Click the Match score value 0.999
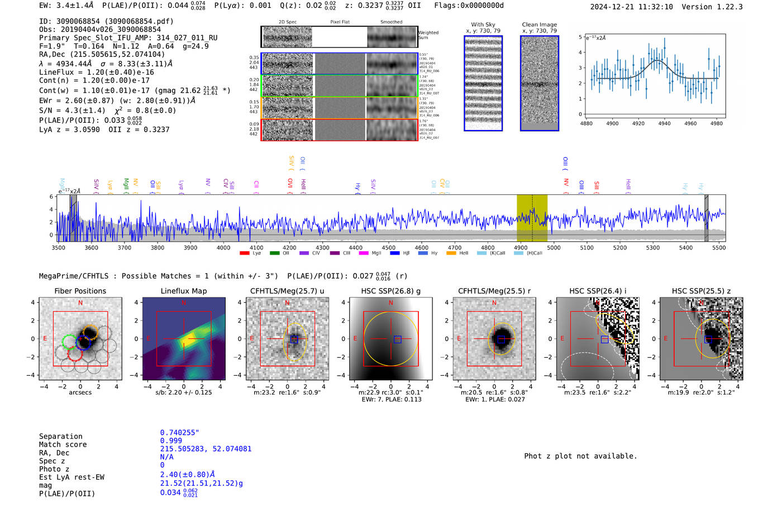The height and width of the screenshot is (532, 782). (x=171, y=440)
